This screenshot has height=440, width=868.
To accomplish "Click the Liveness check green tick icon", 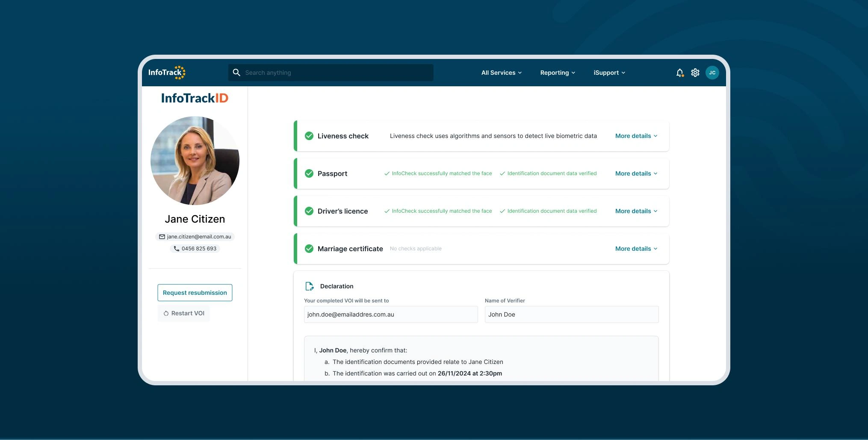I will (309, 136).
